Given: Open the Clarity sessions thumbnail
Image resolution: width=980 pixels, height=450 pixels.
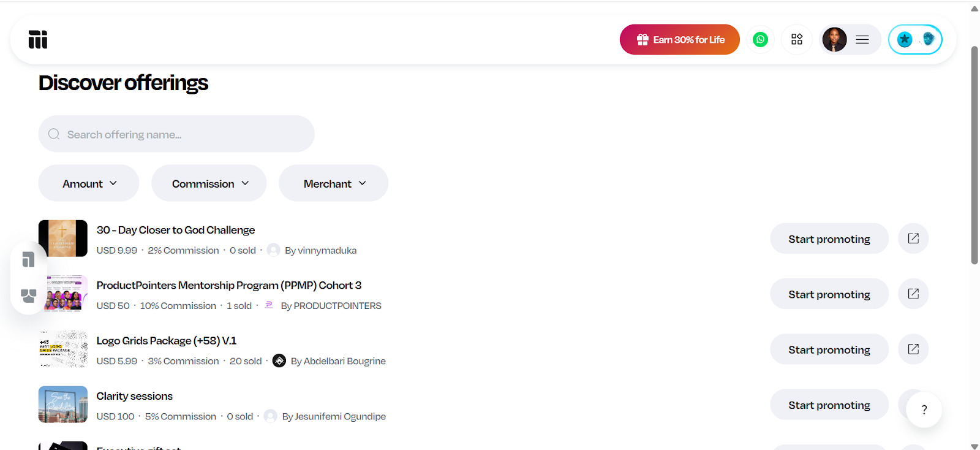Looking at the screenshot, I should click(63, 405).
